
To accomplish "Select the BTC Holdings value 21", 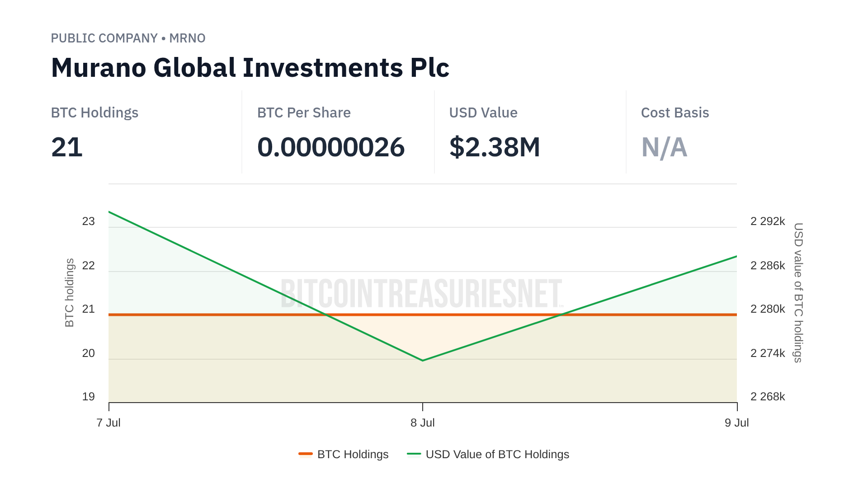I will click(67, 147).
